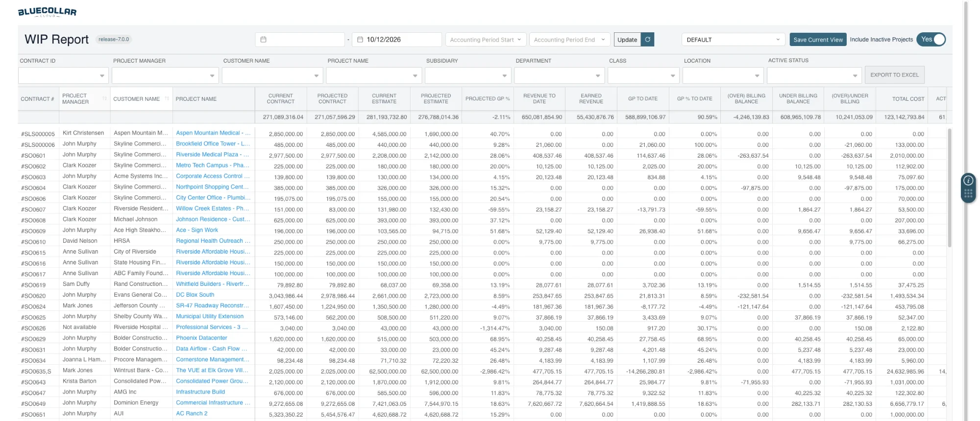Open the DC Blox South project link
This screenshot has height=421, width=980.
pos(195,295)
